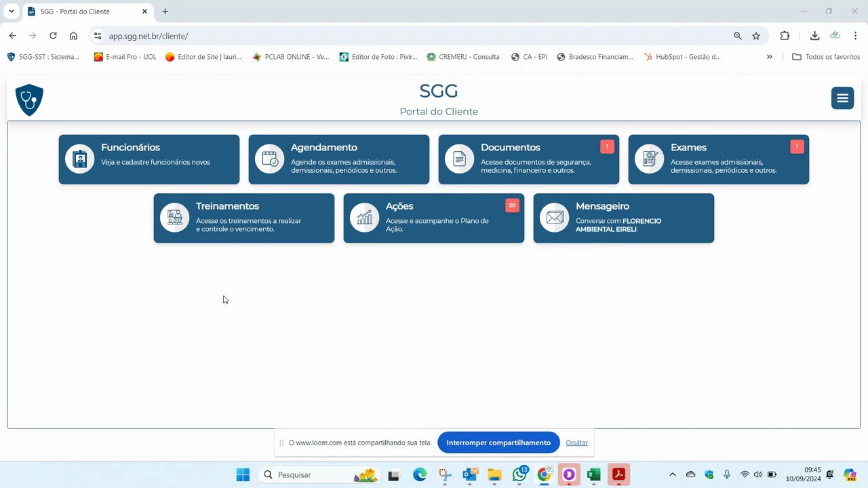Viewport: 868px width, 488px height.
Task: Bookmark this page with the star icon
Action: click(756, 36)
